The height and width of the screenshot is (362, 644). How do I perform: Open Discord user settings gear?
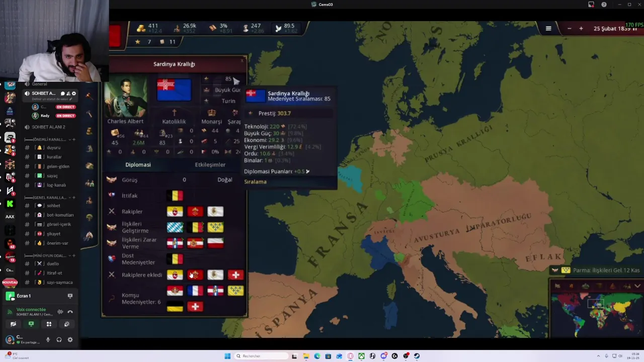pos(70,340)
